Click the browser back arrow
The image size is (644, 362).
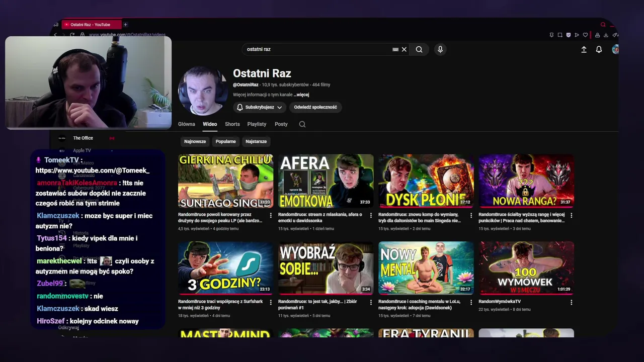[56, 35]
